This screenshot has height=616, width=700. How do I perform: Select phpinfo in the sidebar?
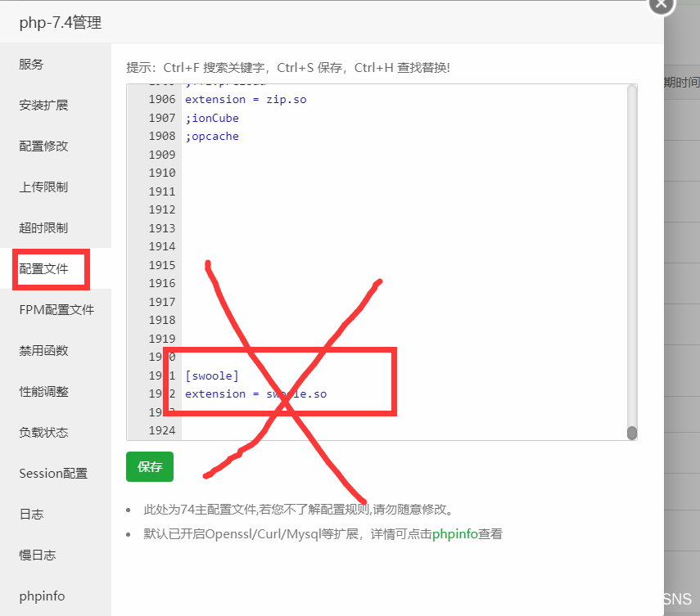pos(42,596)
